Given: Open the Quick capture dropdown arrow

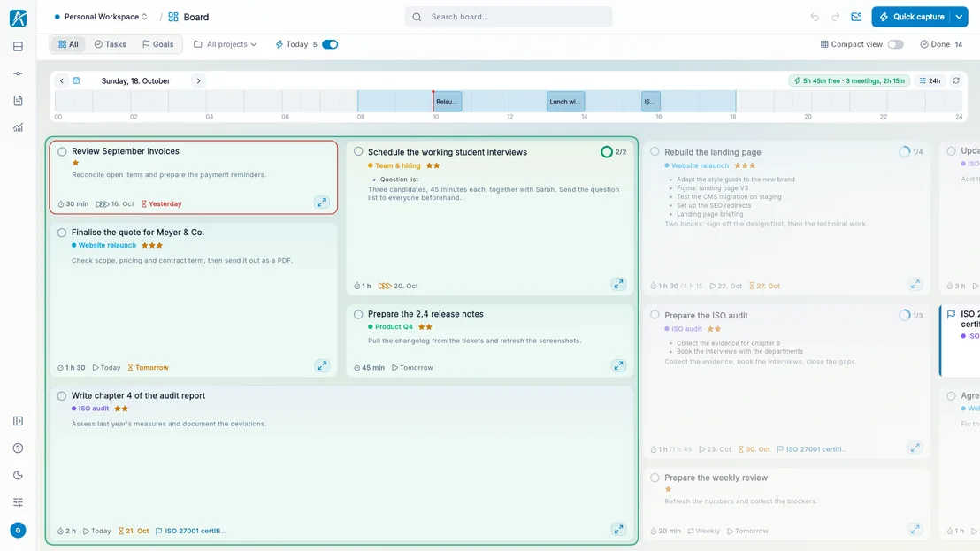Looking at the screenshot, I should [x=959, y=17].
